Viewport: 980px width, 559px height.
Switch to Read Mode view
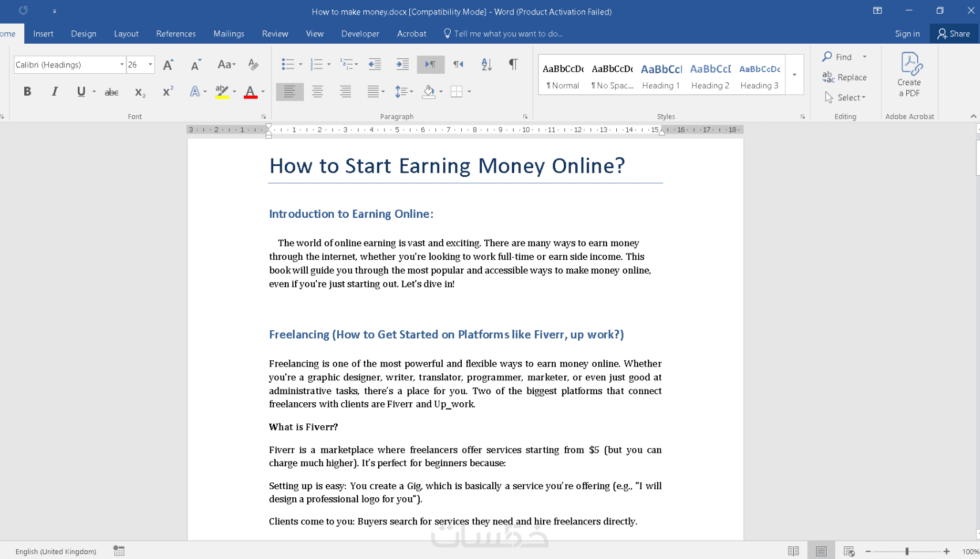[793, 551]
